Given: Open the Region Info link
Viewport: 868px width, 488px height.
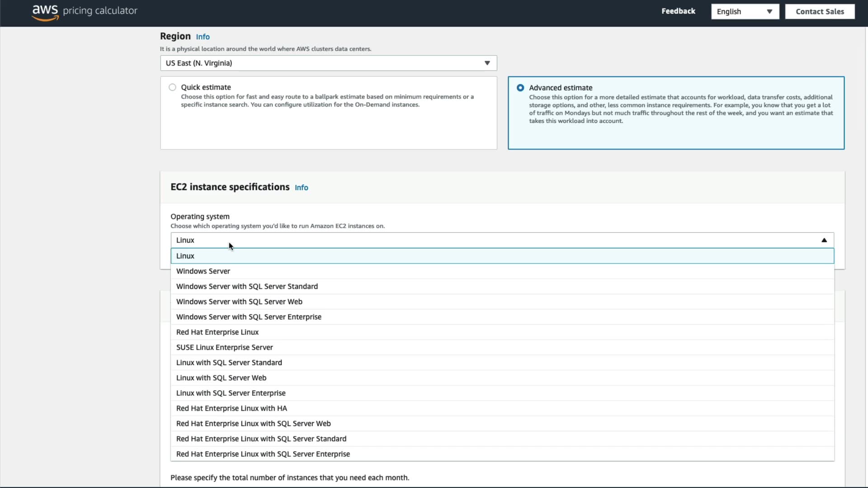Looking at the screenshot, I should tap(203, 37).
